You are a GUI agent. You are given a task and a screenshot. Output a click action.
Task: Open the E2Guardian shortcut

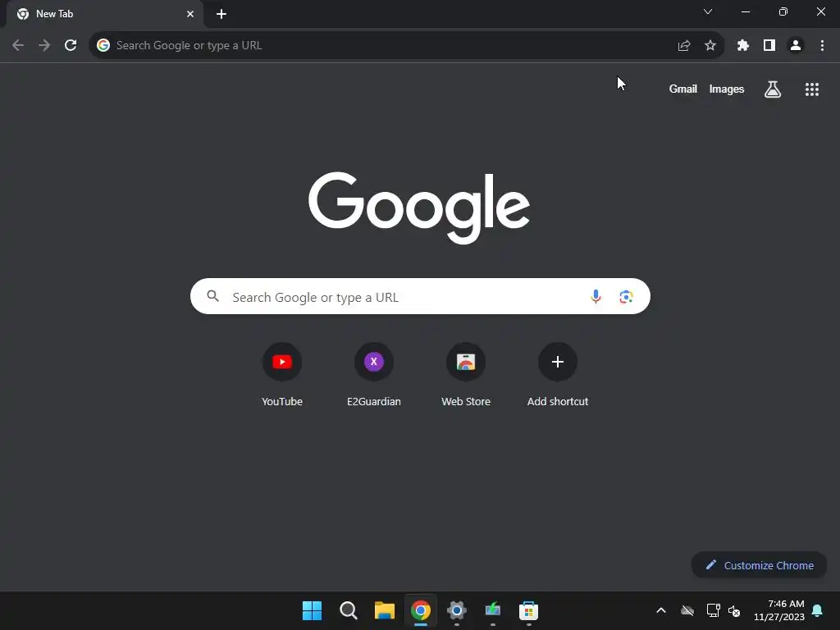(x=374, y=375)
